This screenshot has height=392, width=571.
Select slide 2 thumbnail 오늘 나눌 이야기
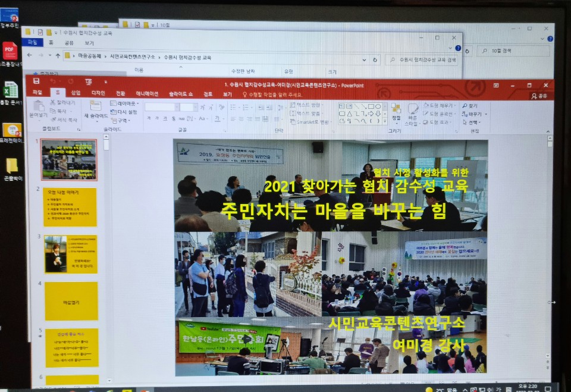(x=70, y=207)
